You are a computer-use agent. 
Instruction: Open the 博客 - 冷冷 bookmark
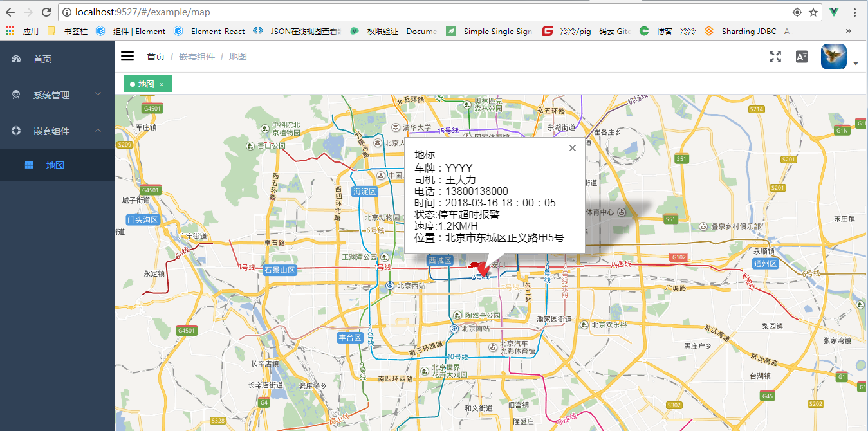[668, 31]
